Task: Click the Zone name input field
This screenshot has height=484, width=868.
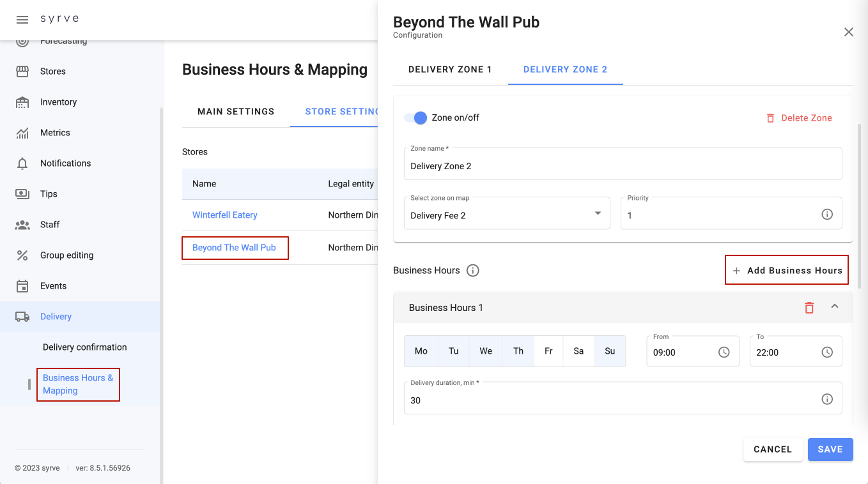Action: (623, 166)
